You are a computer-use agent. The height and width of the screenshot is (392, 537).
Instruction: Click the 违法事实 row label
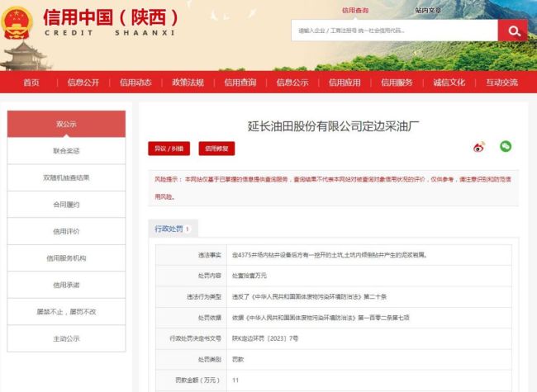tap(210, 255)
